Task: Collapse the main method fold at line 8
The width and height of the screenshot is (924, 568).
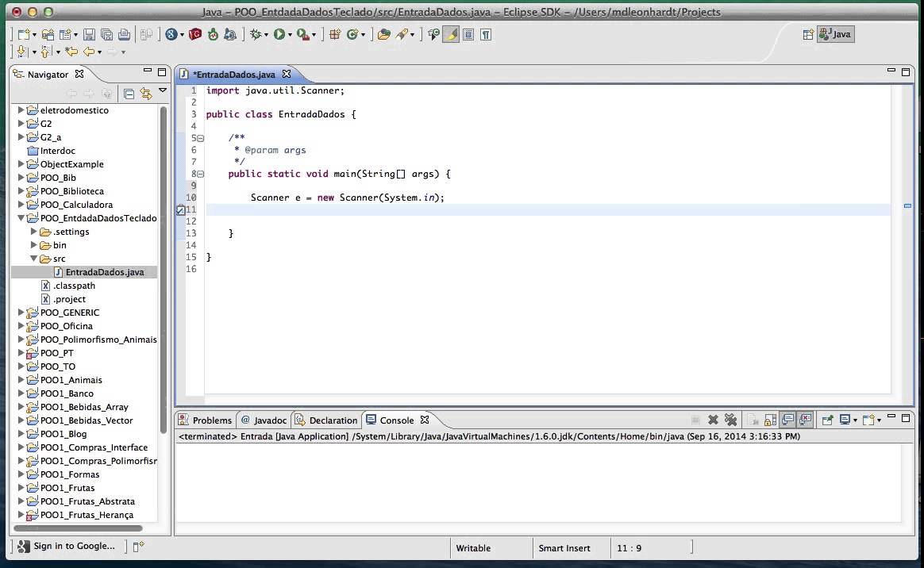Action: point(200,175)
